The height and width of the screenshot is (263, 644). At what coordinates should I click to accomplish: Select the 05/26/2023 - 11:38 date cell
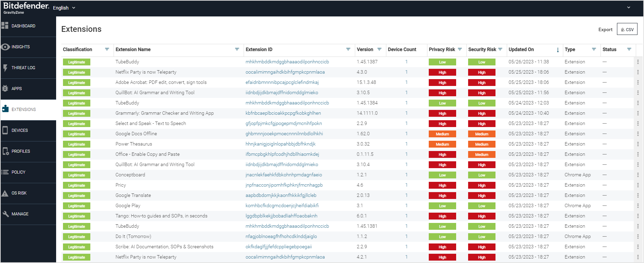tap(529, 62)
